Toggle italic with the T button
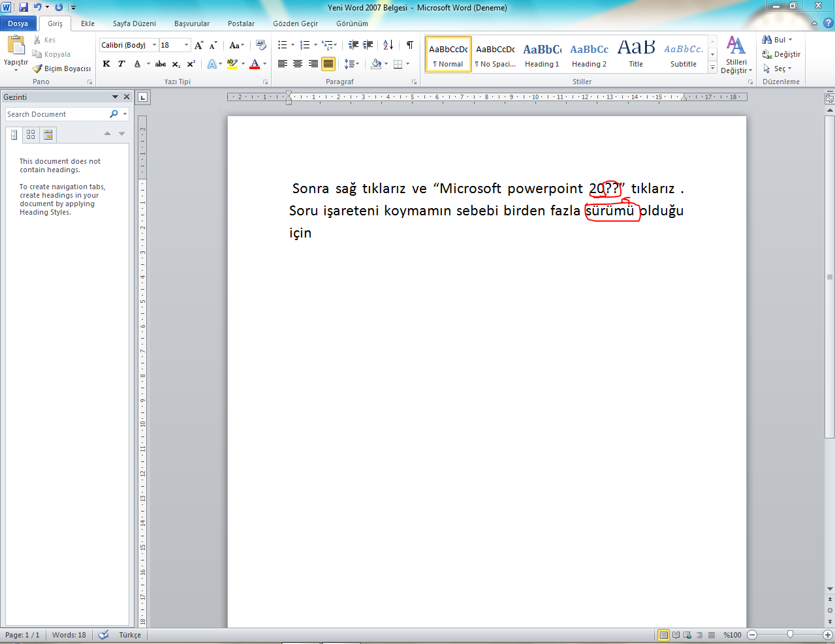The width and height of the screenshot is (835, 644). coord(121,64)
